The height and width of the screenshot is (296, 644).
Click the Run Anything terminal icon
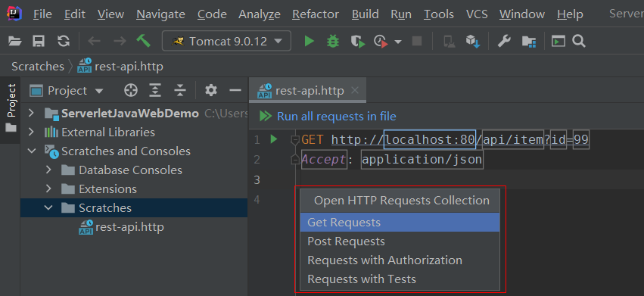558,41
